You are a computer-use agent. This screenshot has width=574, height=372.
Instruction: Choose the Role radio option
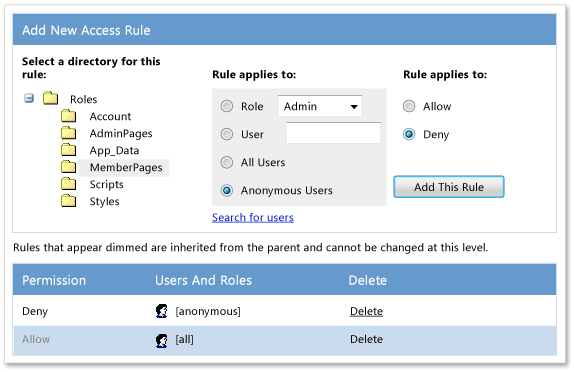227,106
